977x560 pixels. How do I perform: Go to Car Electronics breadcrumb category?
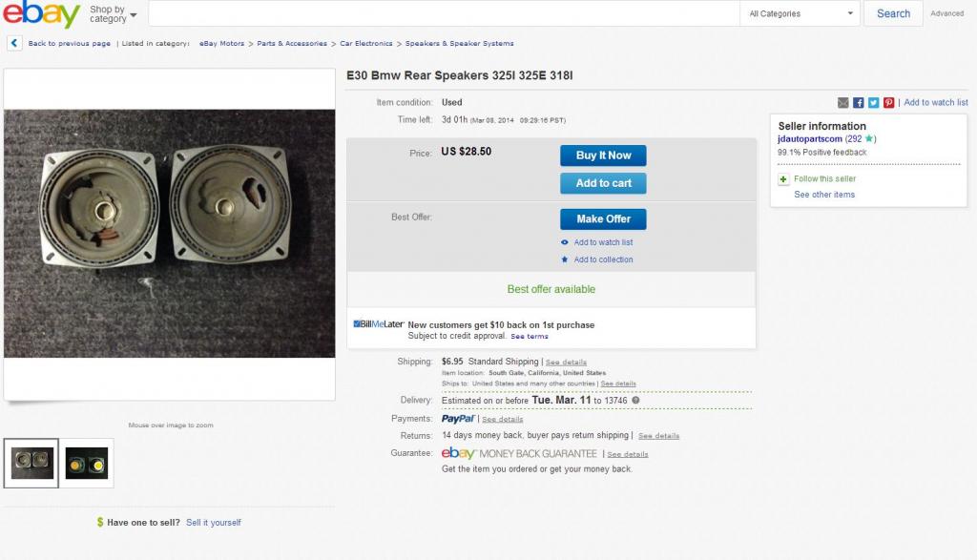click(365, 44)
